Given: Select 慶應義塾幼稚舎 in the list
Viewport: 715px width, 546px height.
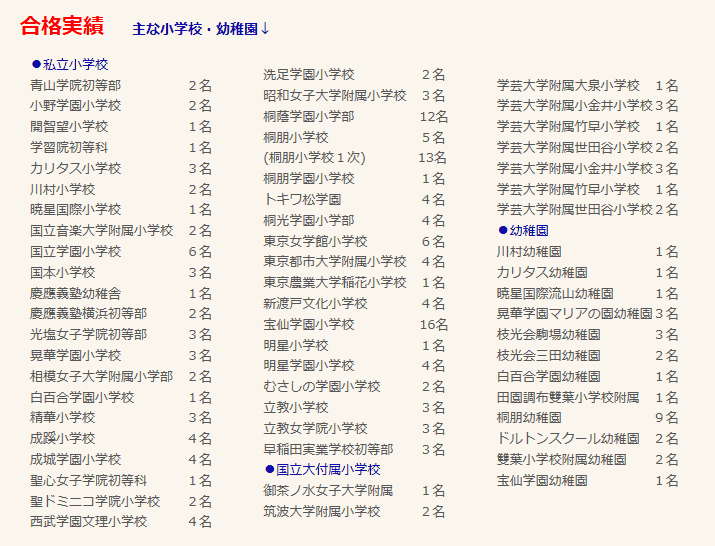Looking at the screenshot, I should (75, 293).
